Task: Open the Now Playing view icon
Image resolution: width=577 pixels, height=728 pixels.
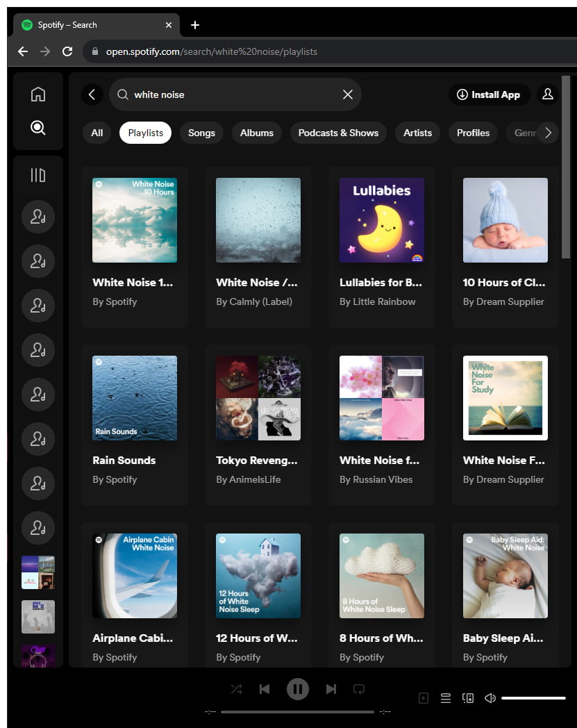Action: 424,698
